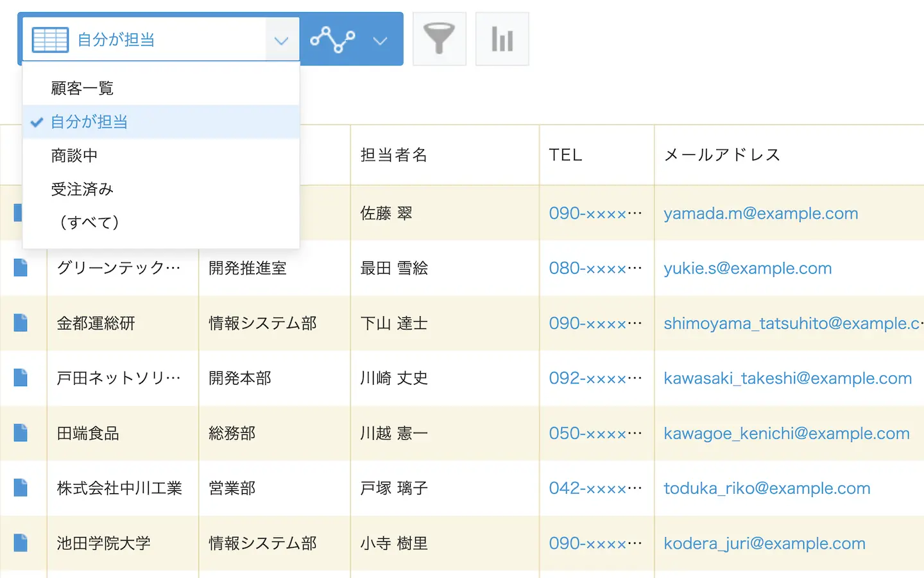Click the filter funnel icon
The width and height of the screenshot is (924, 578).
pos(439,39)
